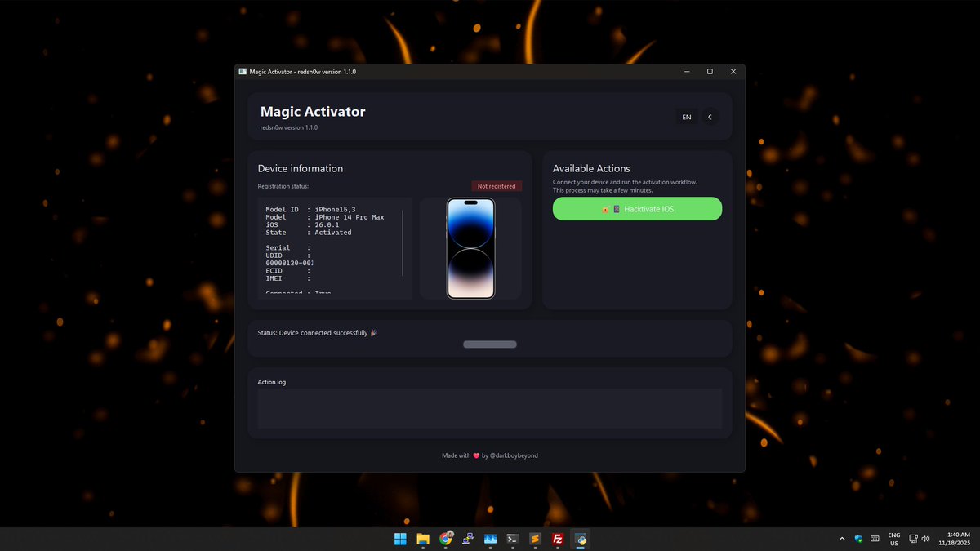
Task: Click the Serial line in device info
Action: click(x=288, y=247)
